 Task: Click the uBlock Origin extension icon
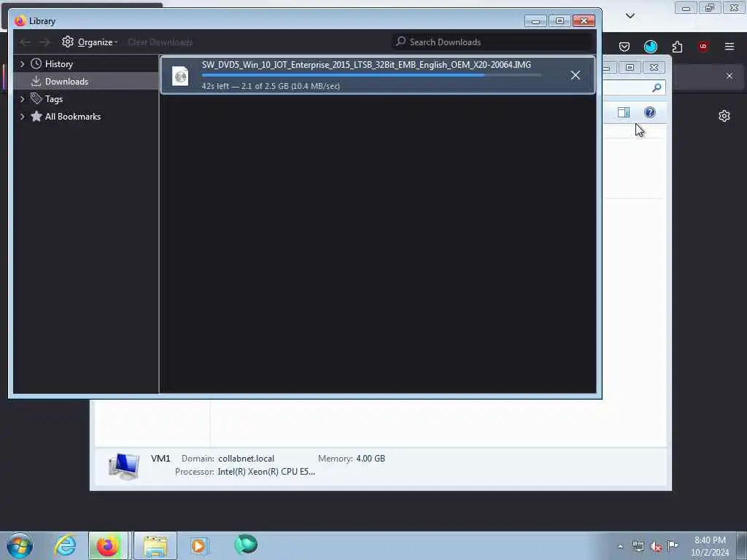pos(703,47)
